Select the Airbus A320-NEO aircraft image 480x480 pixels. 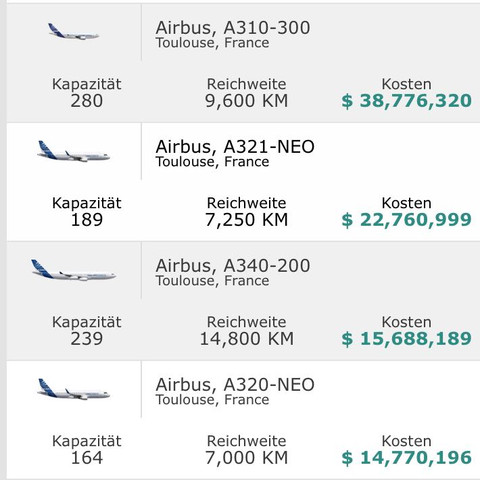click(x=73, y=389)
